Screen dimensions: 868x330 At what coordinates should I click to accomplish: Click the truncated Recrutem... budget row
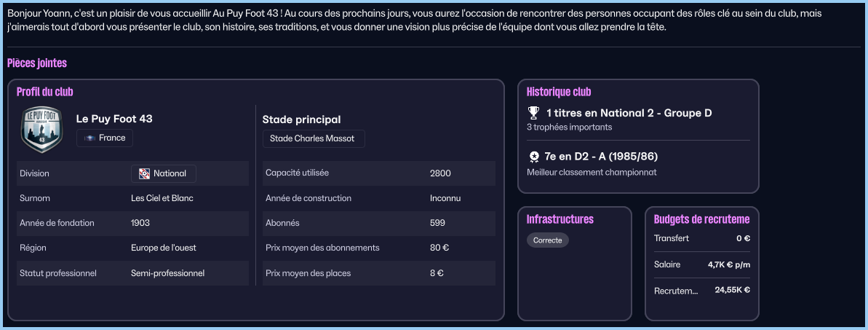701,290
